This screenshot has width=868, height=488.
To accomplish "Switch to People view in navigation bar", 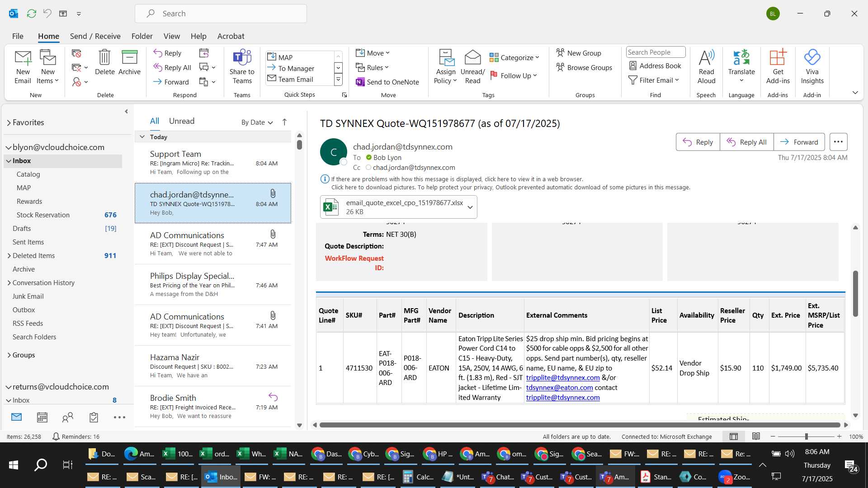I will (68, 417).
